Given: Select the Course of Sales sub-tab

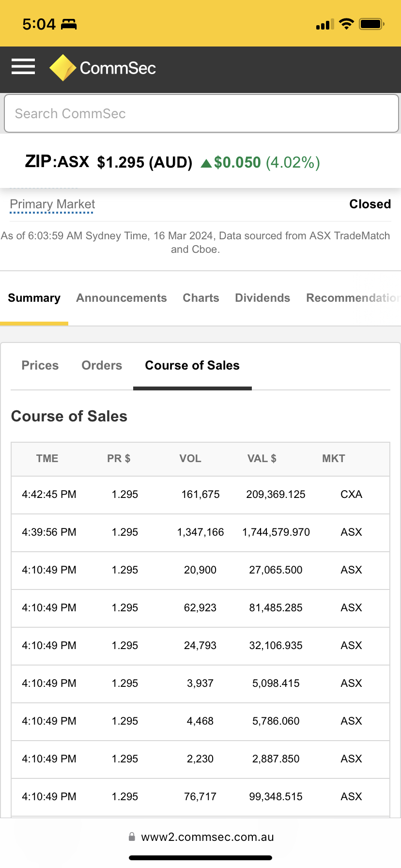Looking at the screenshot, I should point(192,365).
